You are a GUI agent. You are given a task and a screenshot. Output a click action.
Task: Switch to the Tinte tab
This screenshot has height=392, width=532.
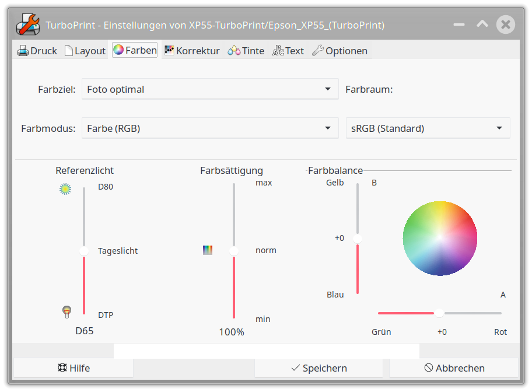click(x=246, y=51)
